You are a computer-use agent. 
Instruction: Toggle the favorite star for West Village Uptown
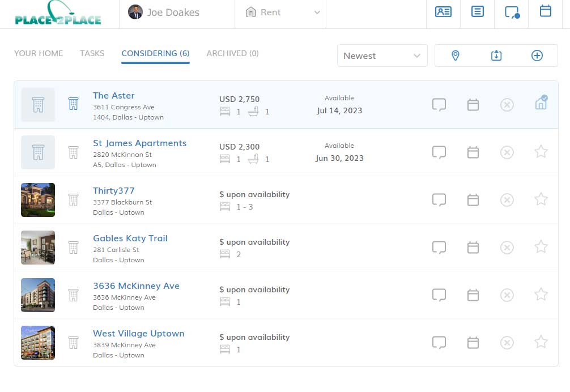tap(541, 342)
